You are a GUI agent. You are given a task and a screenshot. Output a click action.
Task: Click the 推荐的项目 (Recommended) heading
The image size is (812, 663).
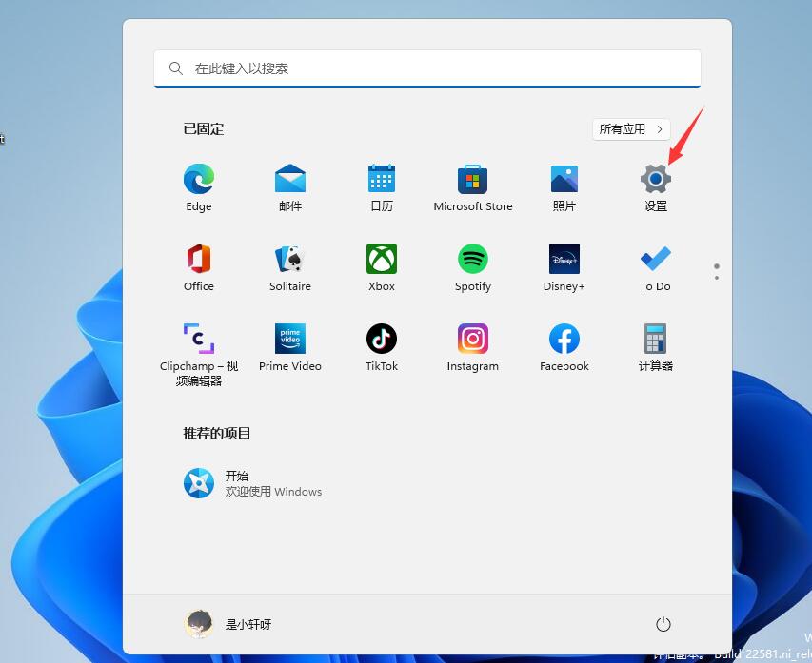(x=216, y=434)
